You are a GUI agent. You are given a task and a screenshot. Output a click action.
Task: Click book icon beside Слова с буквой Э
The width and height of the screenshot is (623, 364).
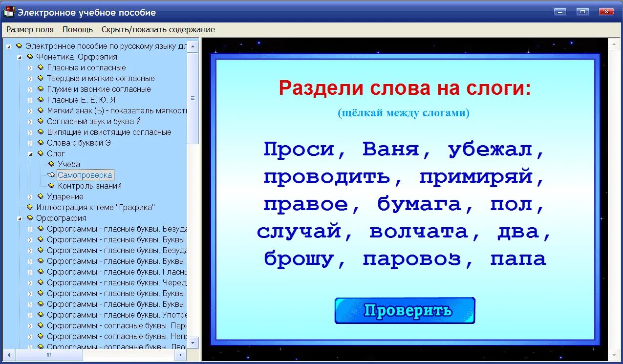click(41, 143)
